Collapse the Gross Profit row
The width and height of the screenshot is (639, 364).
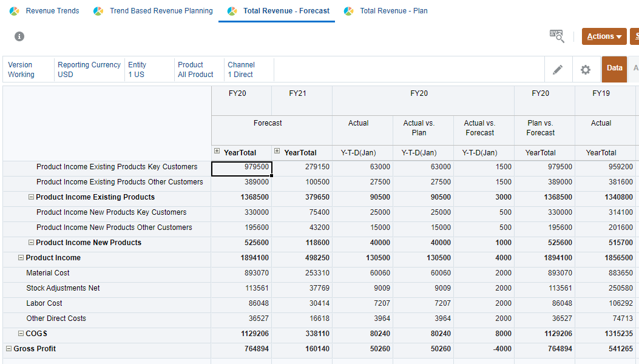coord(9,349)
